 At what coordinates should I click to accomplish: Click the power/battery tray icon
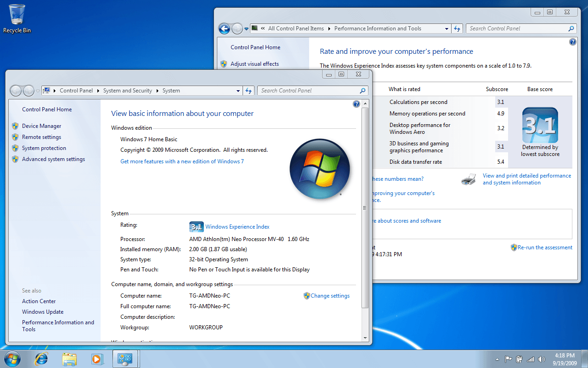520,359
